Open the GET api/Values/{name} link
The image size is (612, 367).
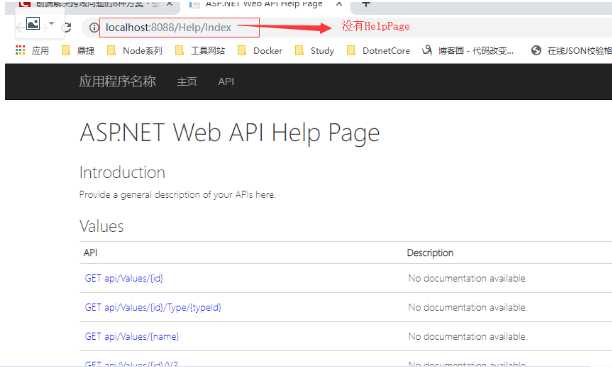point(132,337)
